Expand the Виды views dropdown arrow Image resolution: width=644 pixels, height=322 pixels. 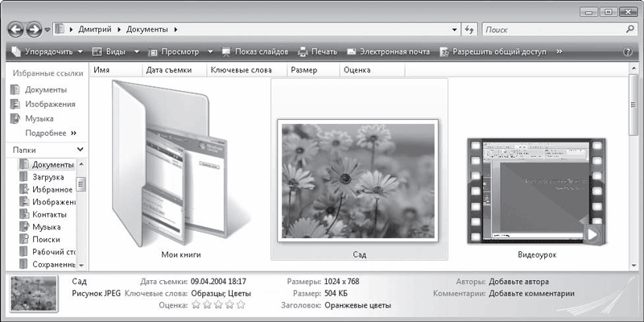coord(137,52)
